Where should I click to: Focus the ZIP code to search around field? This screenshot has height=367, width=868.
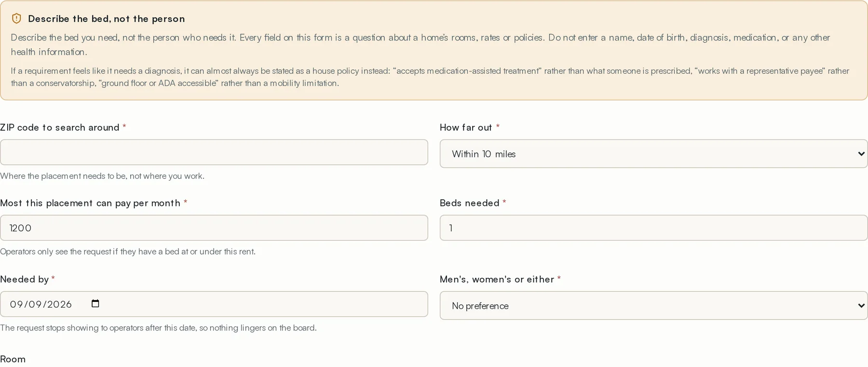214,152
